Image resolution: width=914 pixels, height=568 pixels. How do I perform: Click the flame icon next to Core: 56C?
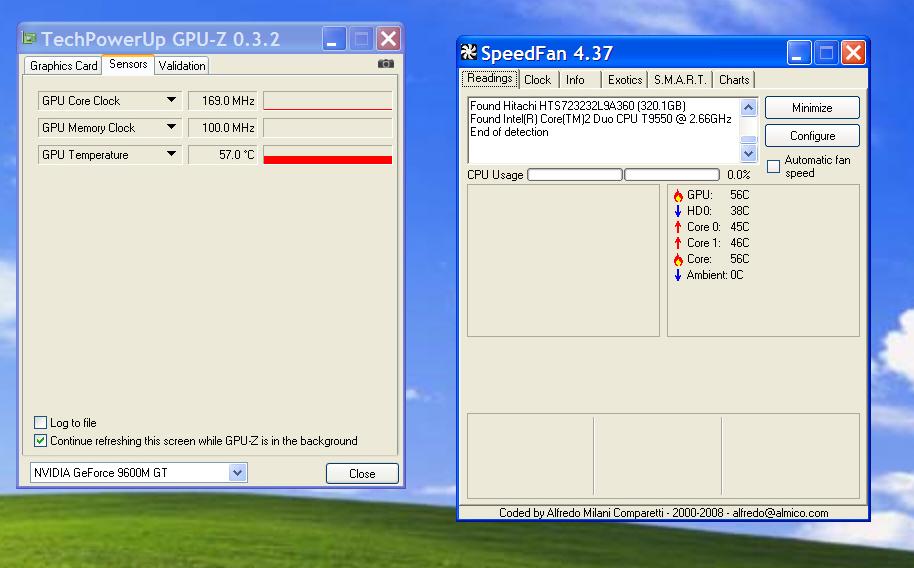point(678,260)
